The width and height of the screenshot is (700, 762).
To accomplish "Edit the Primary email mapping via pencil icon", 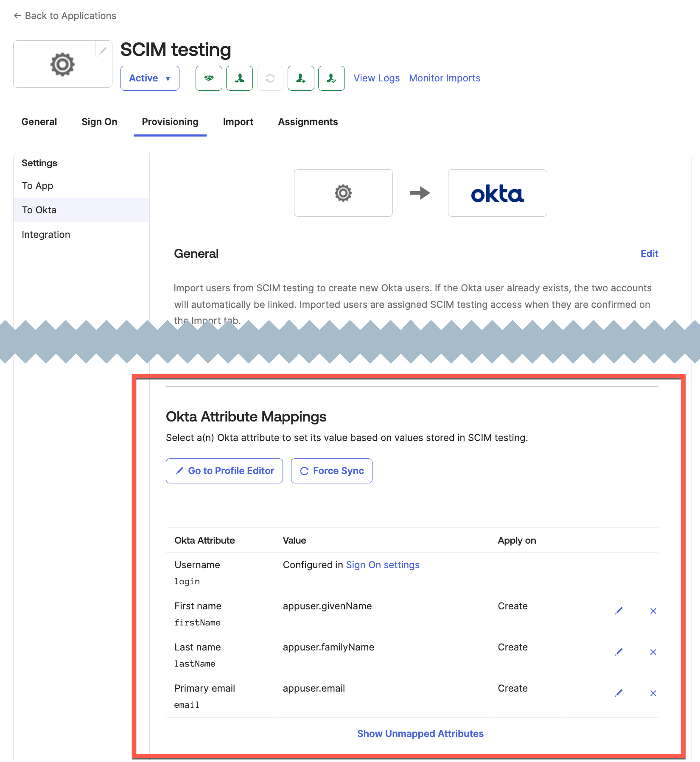I will 619,693.
